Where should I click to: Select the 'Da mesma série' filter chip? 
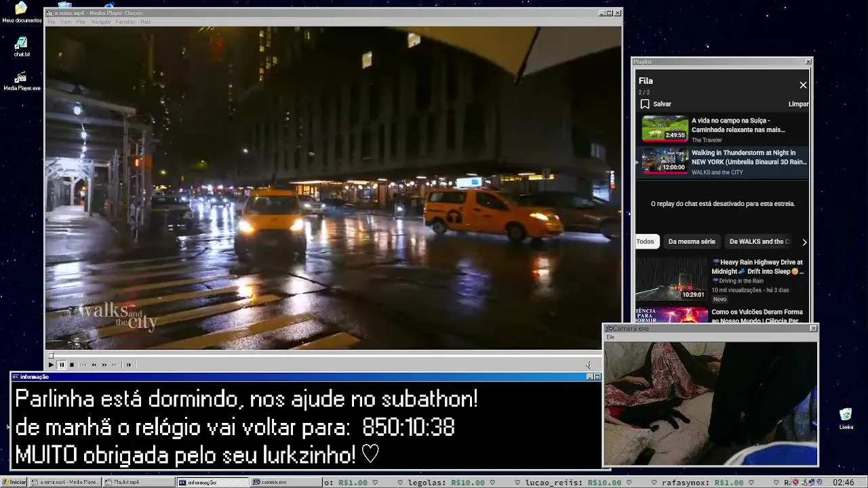pyautogui.click(x=692, y=241)
